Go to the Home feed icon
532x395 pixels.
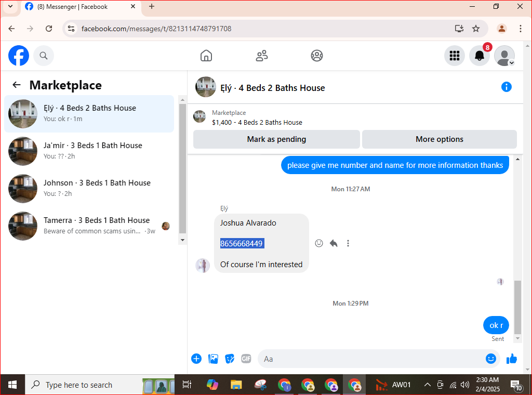tap(206, 56)
